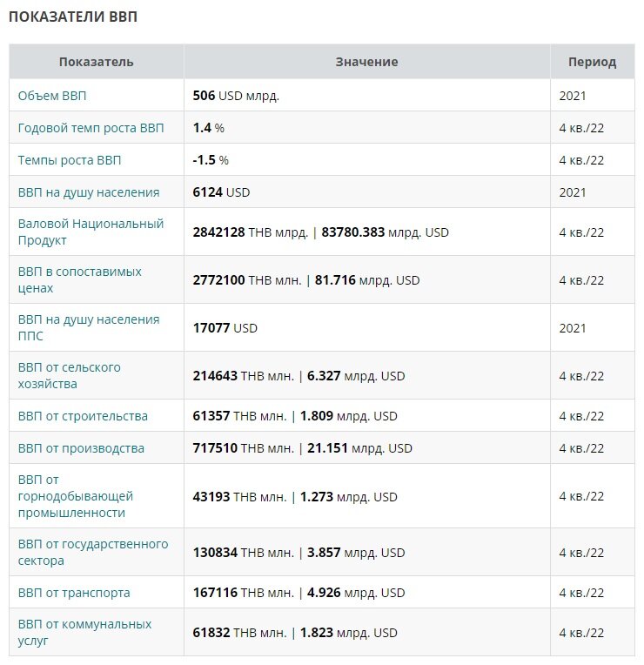Click the 17077 USD value cell
Image resolution: width=644 pixels, height=665 pixels.
[x=366, y=328]
